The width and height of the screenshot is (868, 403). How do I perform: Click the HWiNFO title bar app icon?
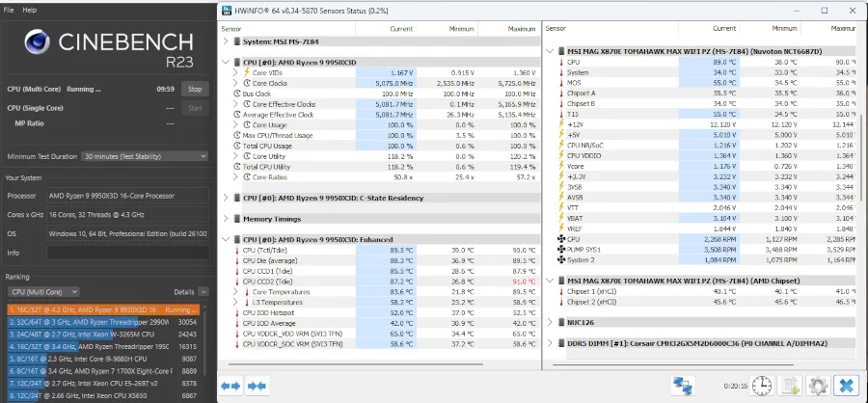(x=227, y=11)
